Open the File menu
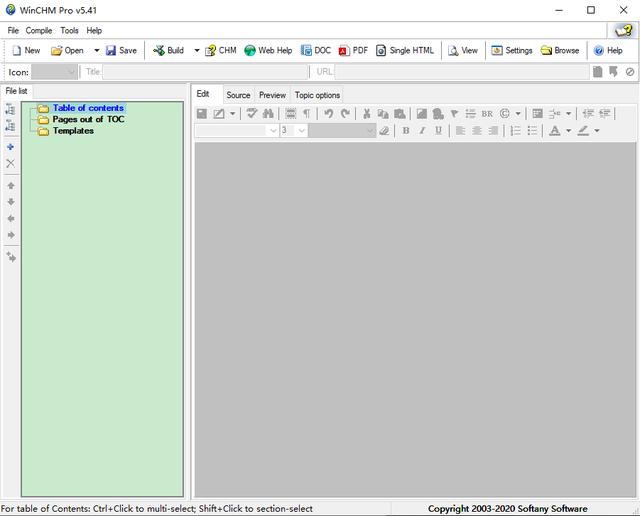 (x=13, y=31)
